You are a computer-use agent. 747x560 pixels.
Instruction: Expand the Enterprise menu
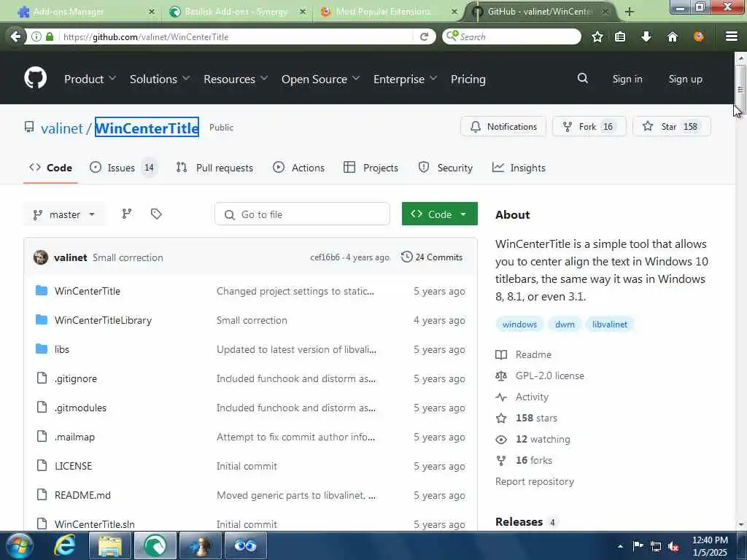(x=405, y=79)
